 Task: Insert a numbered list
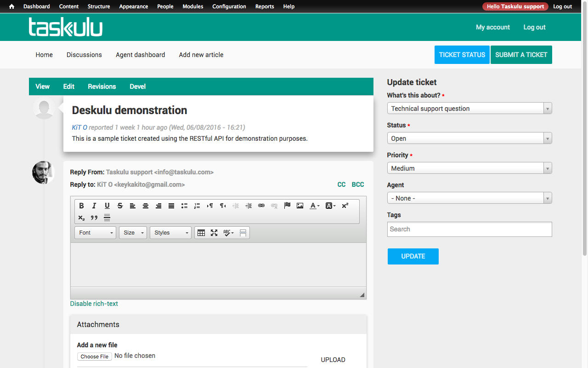tap(197, 206)
